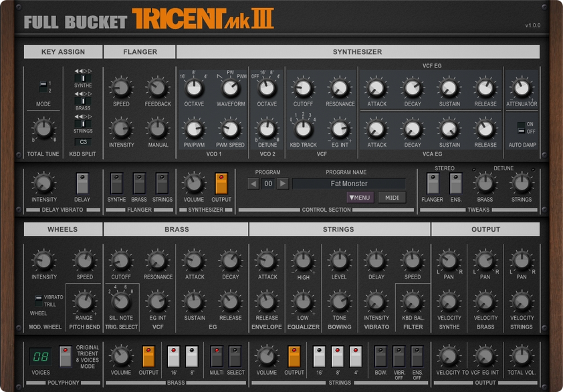Click the previous program arrow button
This screenshot has width=563, height=392.
tap(253, 184)
